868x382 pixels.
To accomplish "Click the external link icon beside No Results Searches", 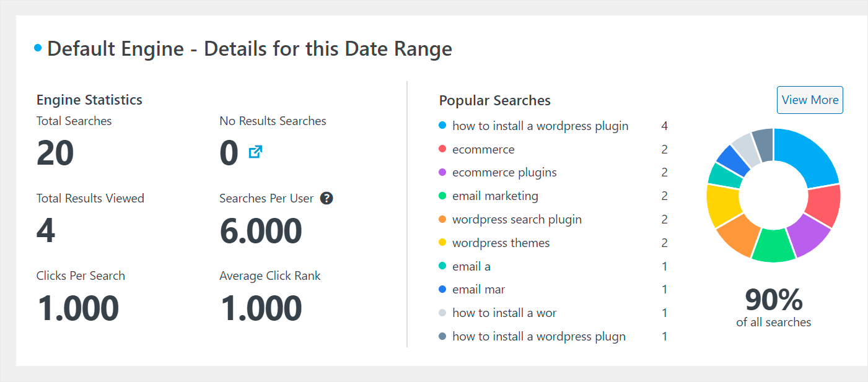I will pyautogui.click(x=254, y=151).
